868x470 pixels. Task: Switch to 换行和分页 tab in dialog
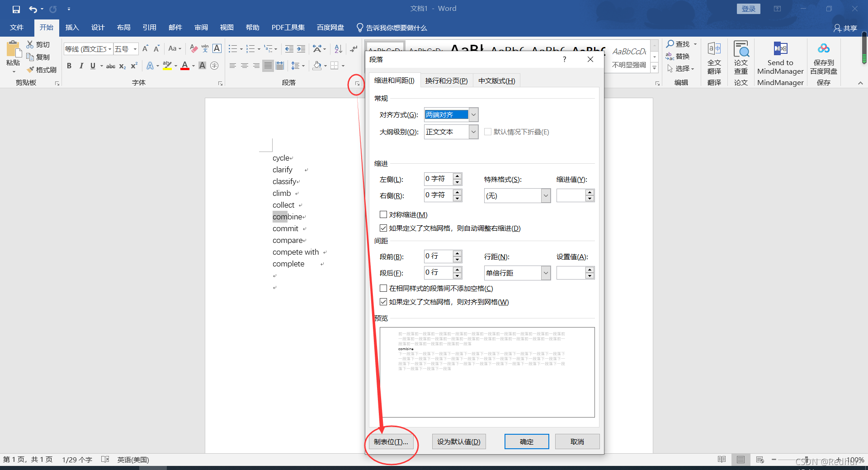pos(446,81)
